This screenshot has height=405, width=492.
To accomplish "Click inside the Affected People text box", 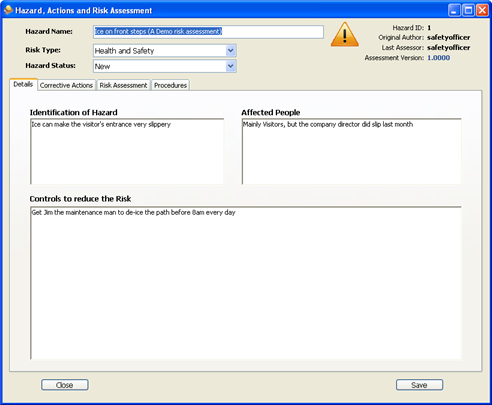I will click(x=352, y=151).
